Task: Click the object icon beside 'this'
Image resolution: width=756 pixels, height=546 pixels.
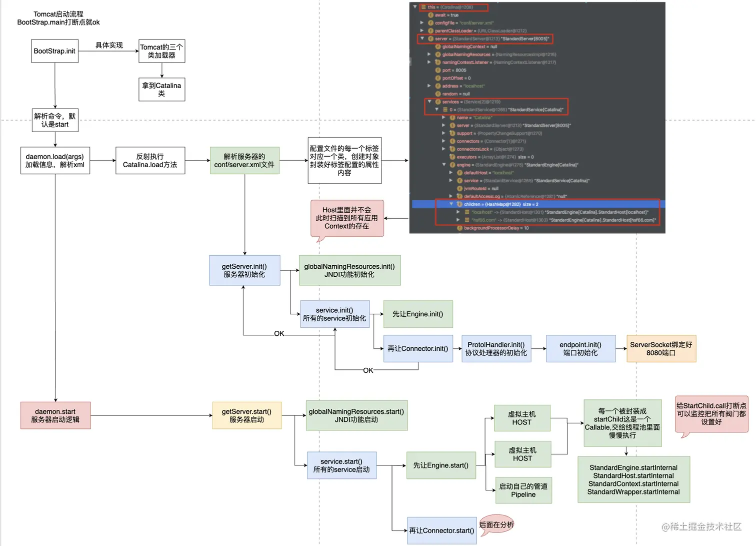Action: [x=423, y=7]
